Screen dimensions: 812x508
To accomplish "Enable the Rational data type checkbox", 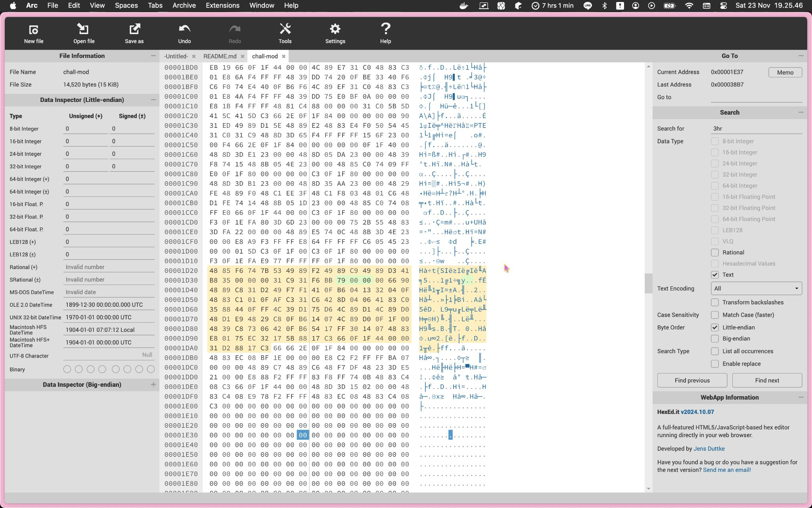I will [714, 252].
